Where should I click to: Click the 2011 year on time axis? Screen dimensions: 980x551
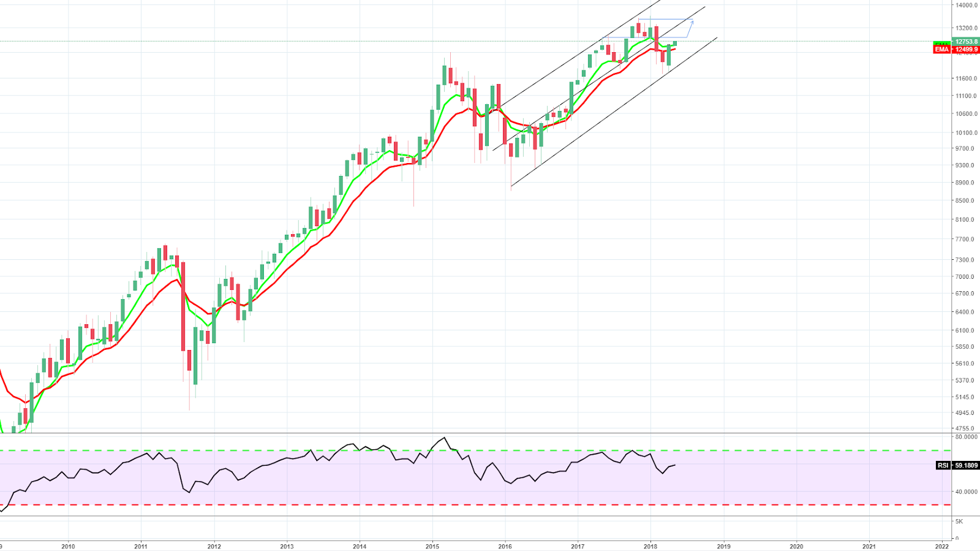(x=141, y=546)
